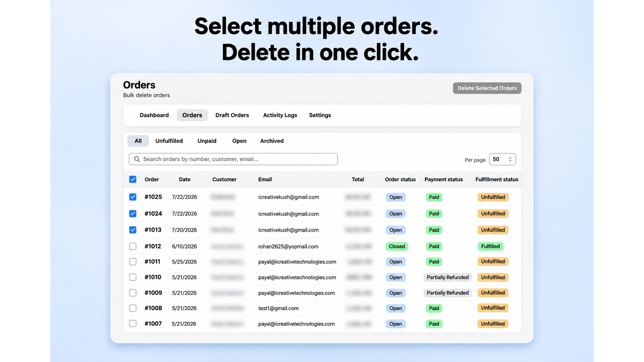
Task: Check the order #1007 row checkbox
Action: pyautogui.click(x=133, y=323)
